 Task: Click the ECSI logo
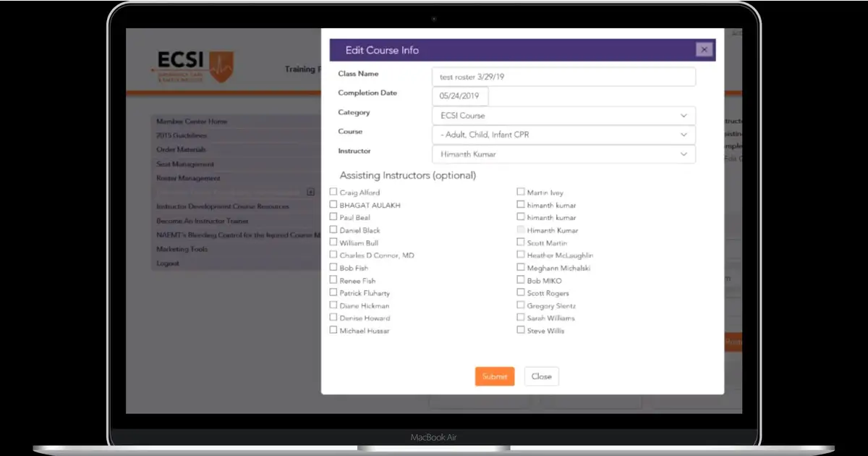[x=195, y=67]
